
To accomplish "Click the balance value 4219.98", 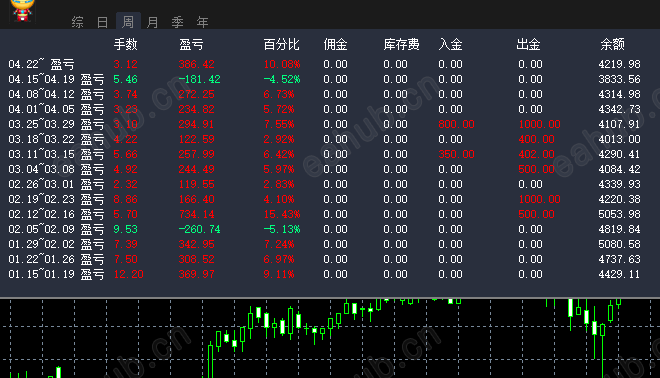I will [619, 64].
